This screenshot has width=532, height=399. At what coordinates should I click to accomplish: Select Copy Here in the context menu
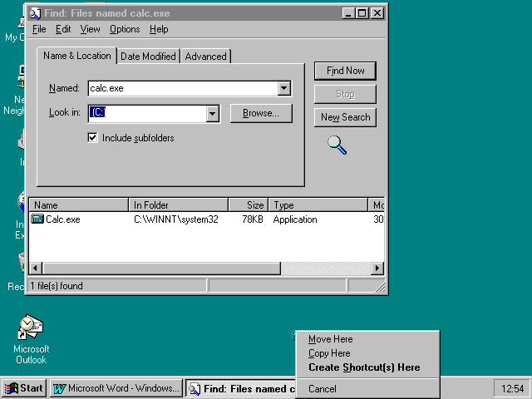(329, 353)
